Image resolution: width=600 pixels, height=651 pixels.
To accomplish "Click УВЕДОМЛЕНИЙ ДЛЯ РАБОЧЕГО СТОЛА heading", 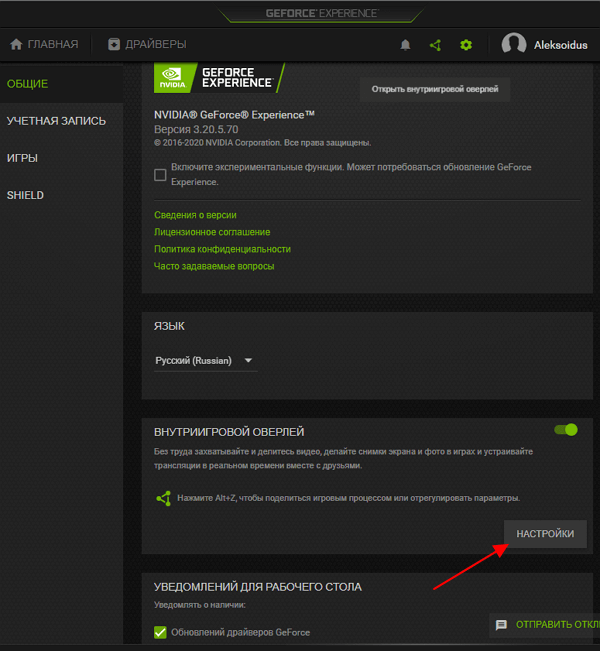I will 257,587.
